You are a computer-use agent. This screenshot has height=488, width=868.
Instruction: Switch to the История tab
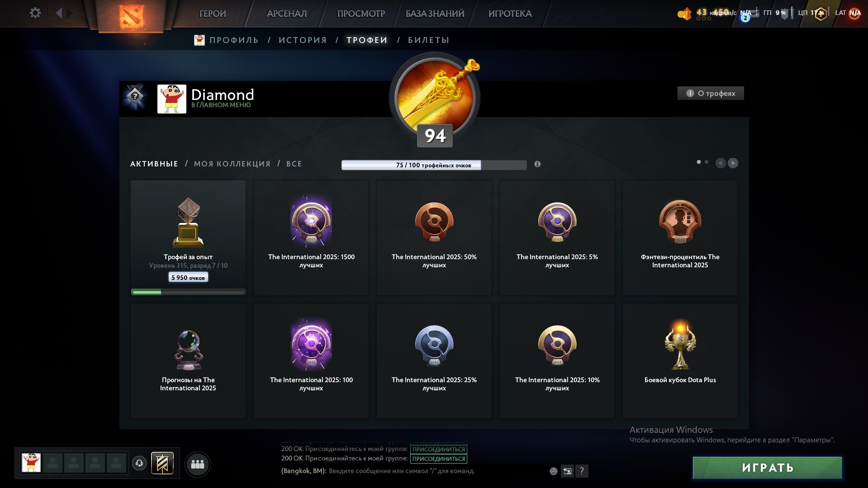(303, 40)
